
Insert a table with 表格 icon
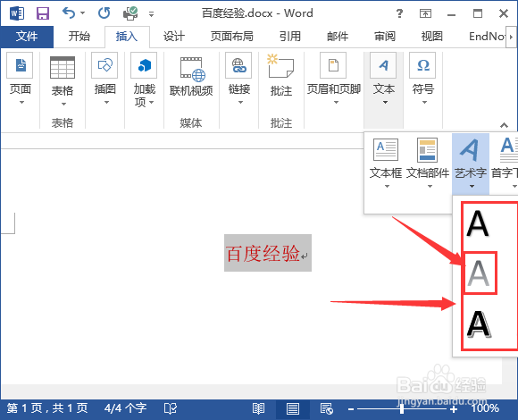point(63,67)
